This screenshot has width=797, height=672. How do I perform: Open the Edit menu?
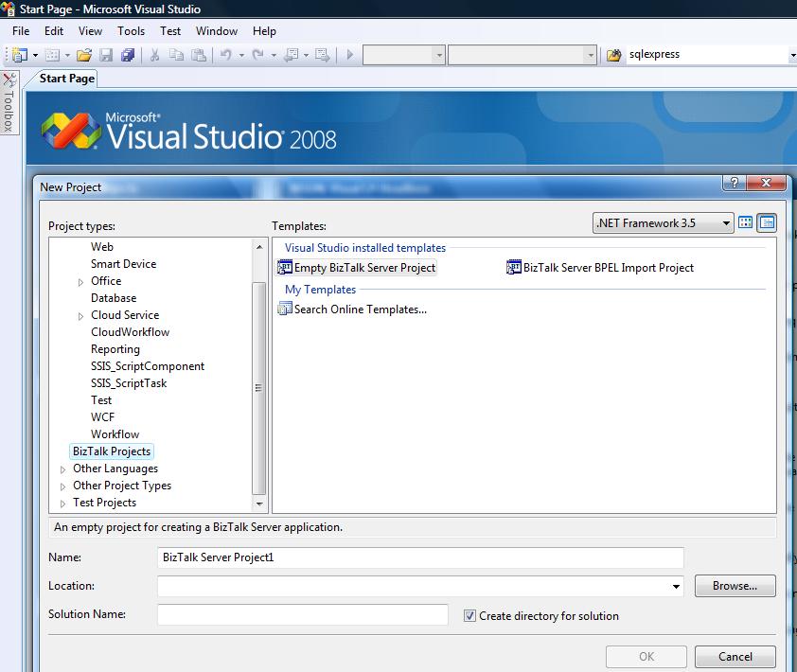coord(54,31)
